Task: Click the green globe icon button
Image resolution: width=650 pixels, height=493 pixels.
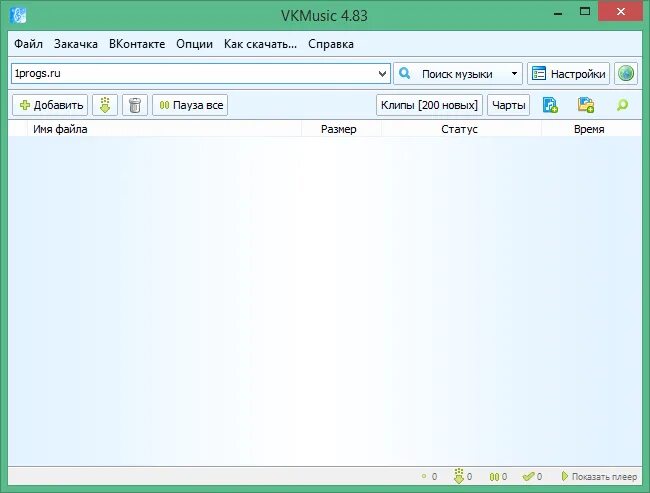Action: tap(626, 74)
